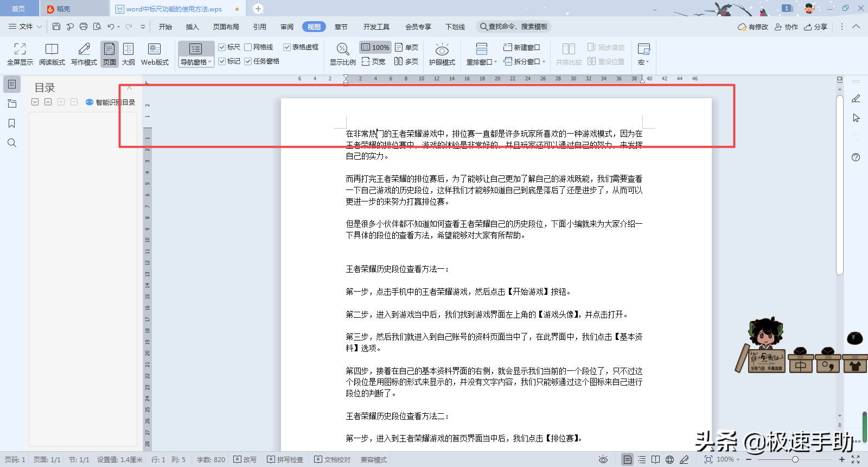Open the 页面布局 Page Layout tab
The height and width of the screenshot is (467, 868).
226,27
